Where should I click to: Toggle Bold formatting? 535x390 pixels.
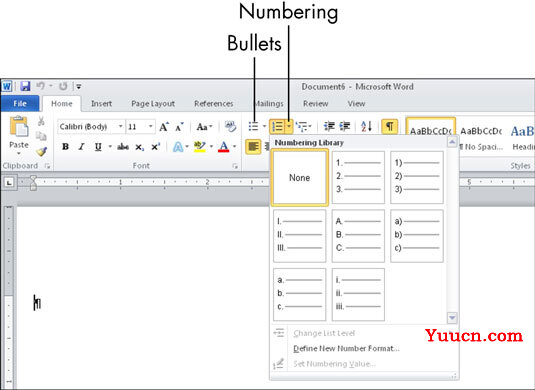pyautogui.click(x=65, y=147)
